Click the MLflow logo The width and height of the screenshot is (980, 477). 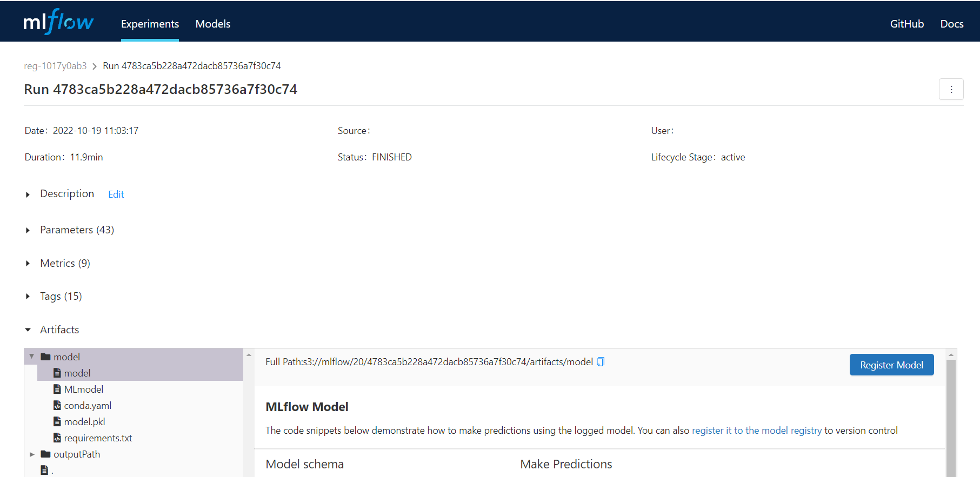click(x=58, y=22)
